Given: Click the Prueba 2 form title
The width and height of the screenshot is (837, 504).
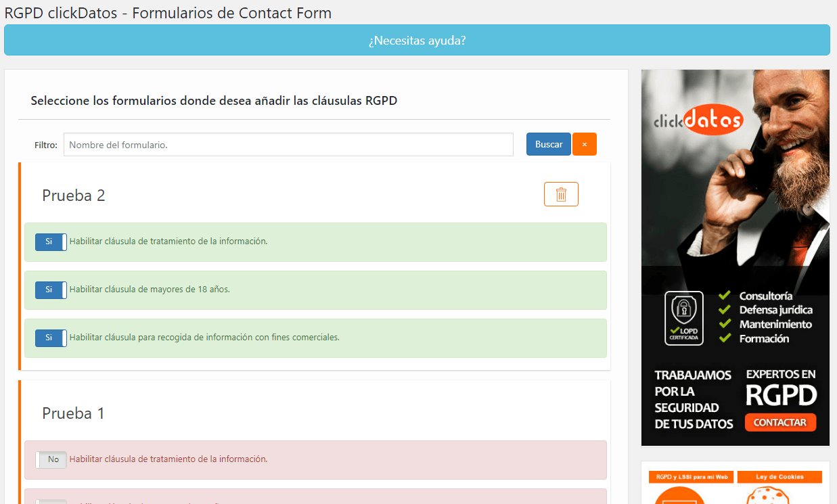Looking at the screenshot, I should coord(74,196).
